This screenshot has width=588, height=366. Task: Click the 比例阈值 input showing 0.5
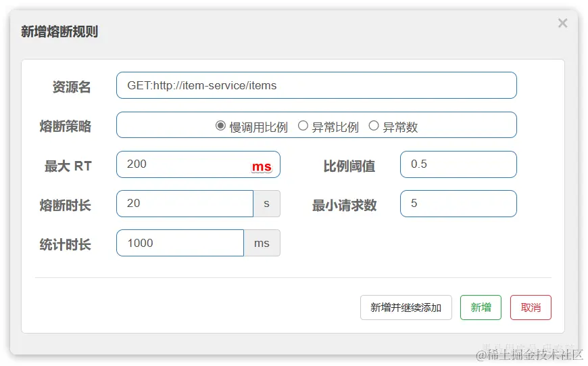(458, 164)
